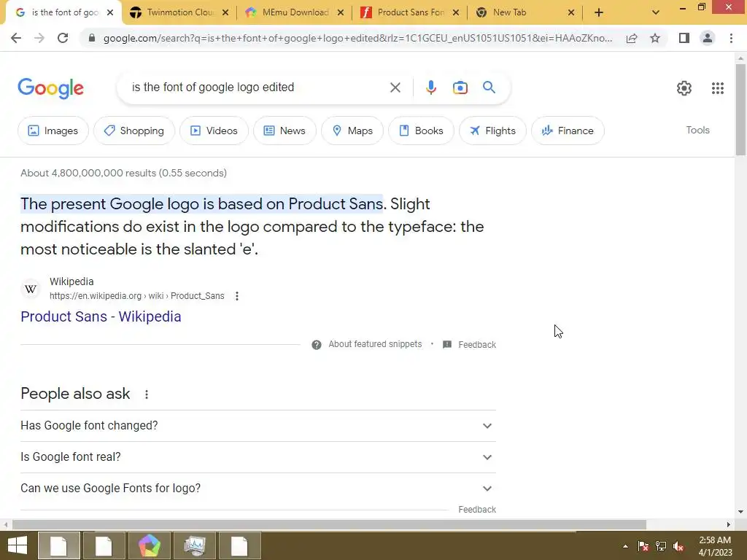Search by image with camera icon

(460, 87)
